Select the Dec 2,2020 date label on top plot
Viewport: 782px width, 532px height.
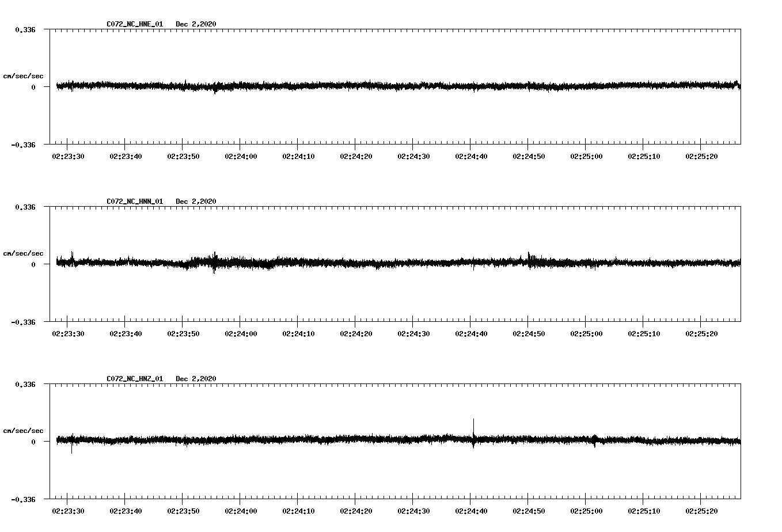(196, 24)
